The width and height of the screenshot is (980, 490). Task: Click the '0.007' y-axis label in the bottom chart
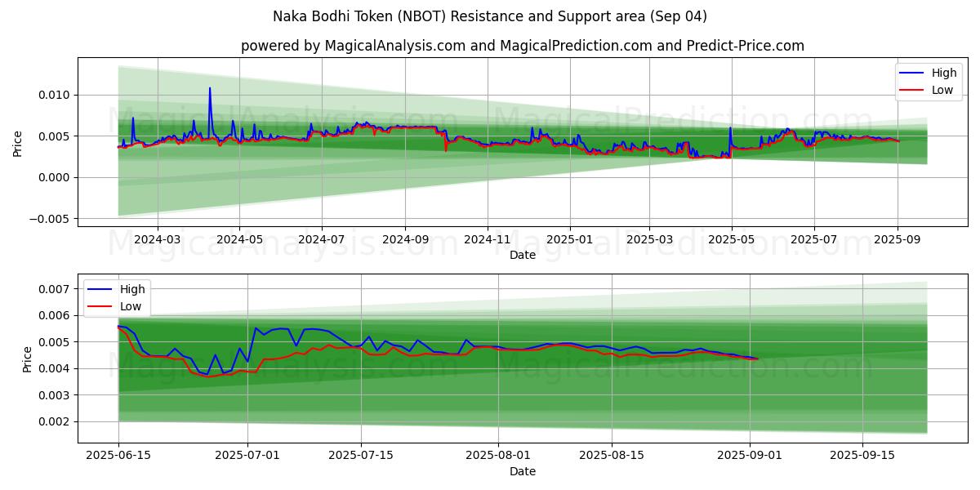[56, 289]
